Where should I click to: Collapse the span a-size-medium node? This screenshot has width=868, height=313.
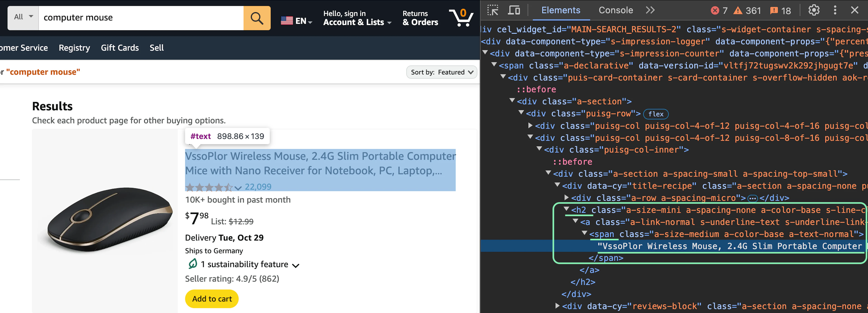pyautogui.click(x=585, y=233)
